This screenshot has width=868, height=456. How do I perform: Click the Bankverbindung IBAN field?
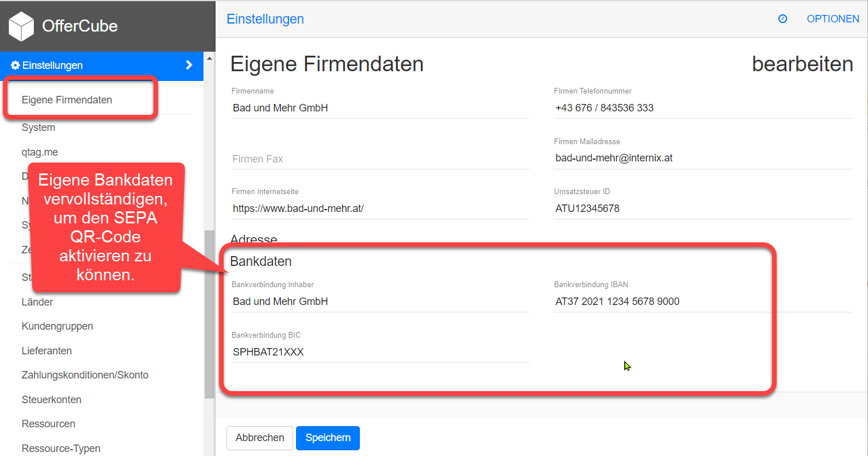point(702,302)
